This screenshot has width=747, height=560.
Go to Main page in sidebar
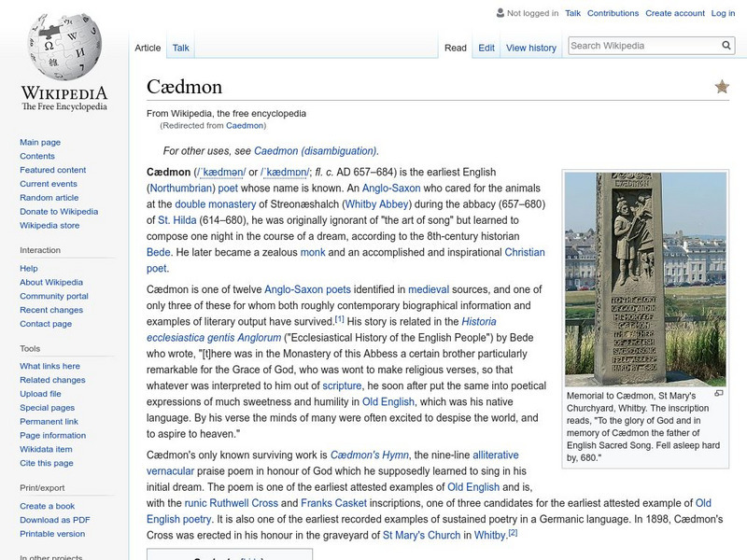coord(40,142)
